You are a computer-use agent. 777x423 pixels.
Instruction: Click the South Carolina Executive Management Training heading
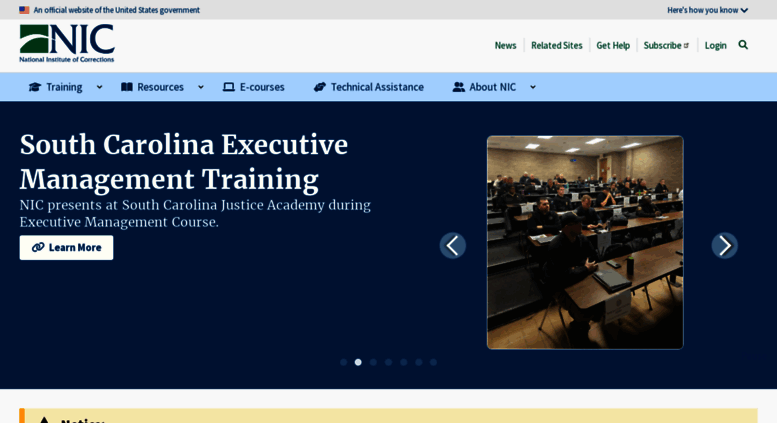coord(184,162)
